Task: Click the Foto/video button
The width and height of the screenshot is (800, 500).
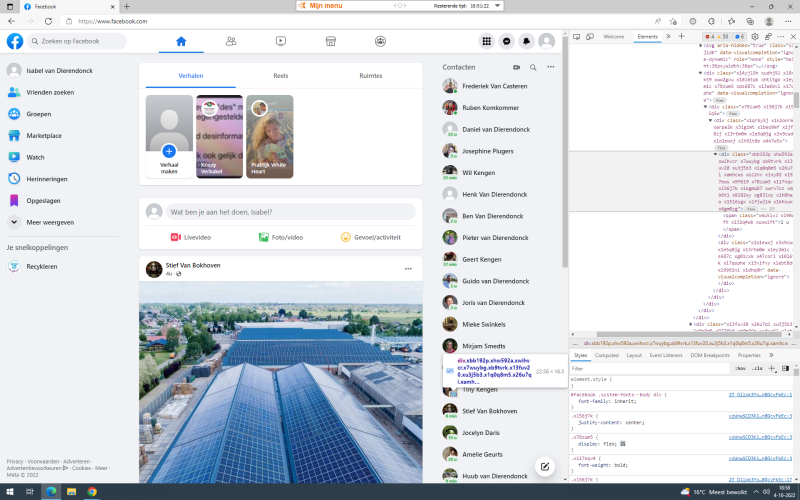Action: point(281,237)
